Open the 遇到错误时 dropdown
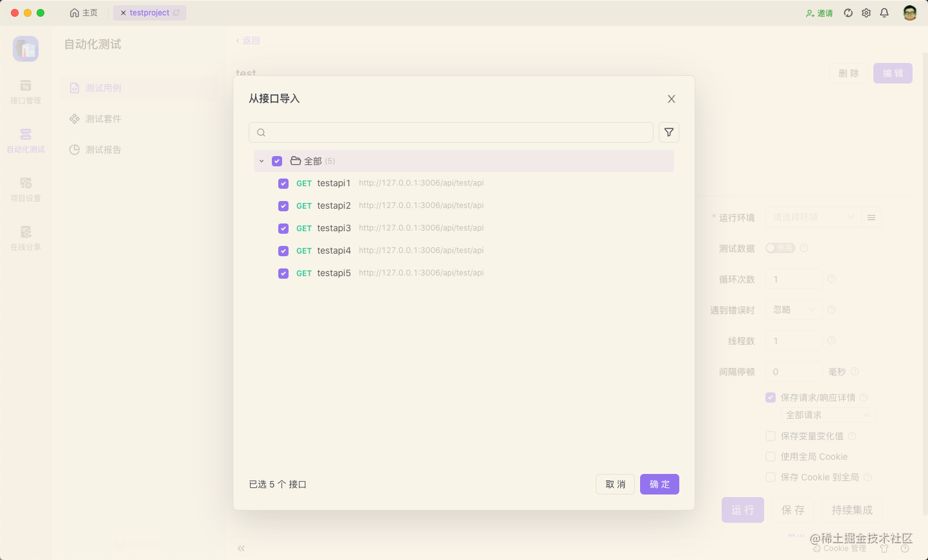928x560 pixels. click(x=794, y=310)
